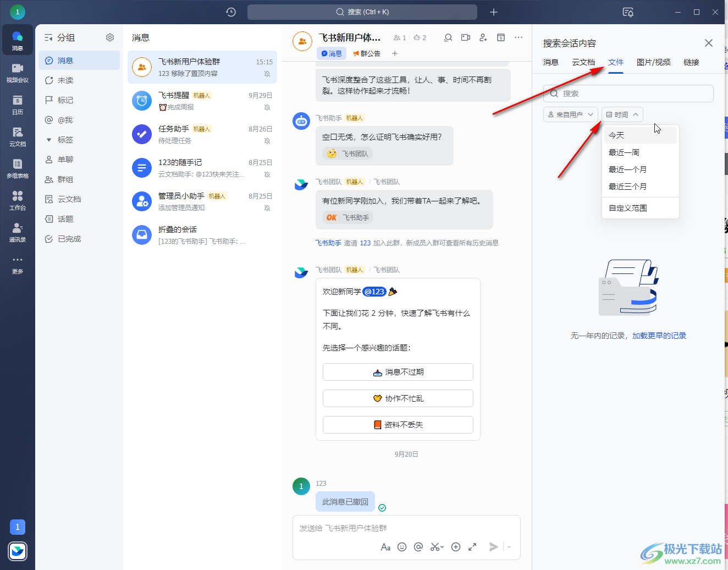Click the plus icon next to search bar
728x570 pixels.
tap(494, 12)
